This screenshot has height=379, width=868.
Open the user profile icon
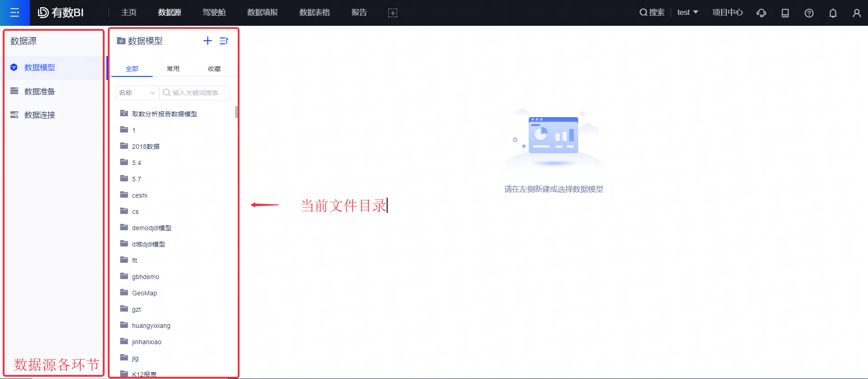coord(856,13)
